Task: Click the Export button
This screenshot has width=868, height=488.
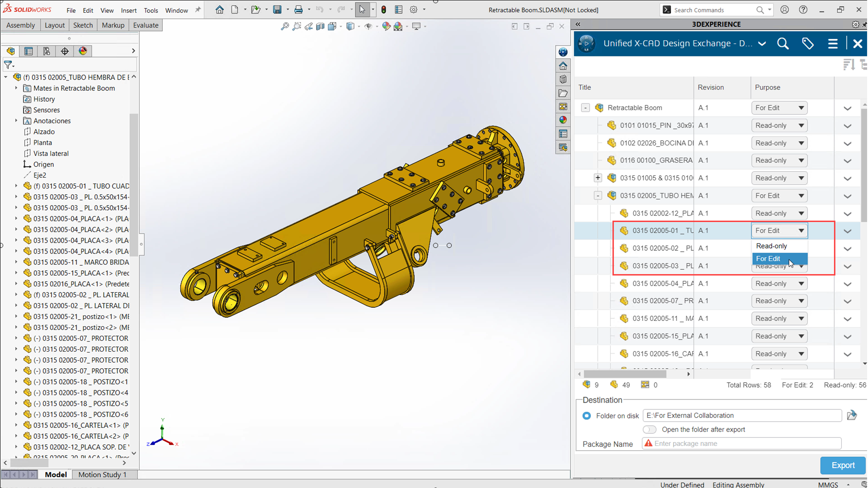Action: pyautogui.click(x=843, y=465)
